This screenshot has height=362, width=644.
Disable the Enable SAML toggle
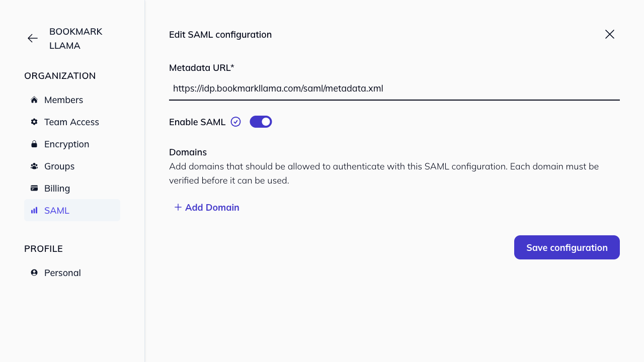261,121
